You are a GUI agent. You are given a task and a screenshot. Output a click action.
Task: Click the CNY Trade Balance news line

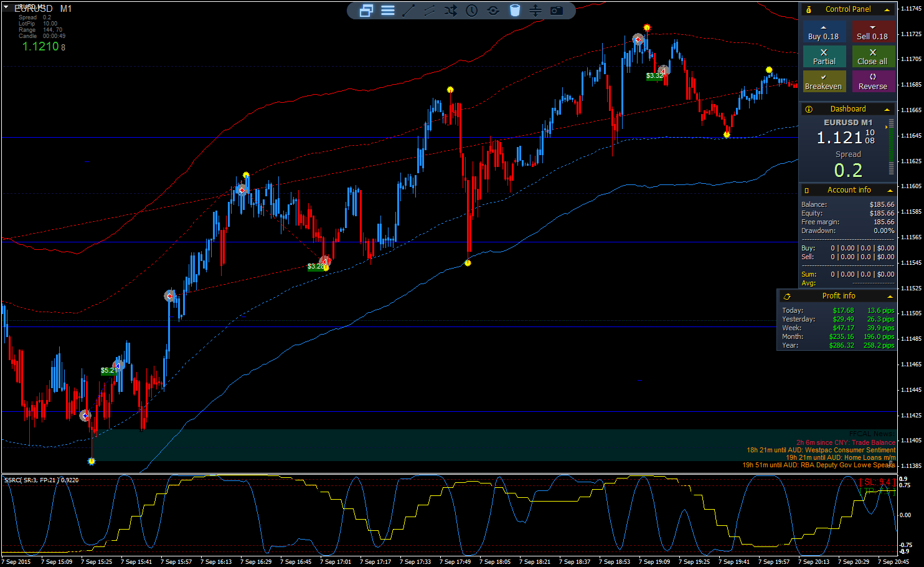846,442
